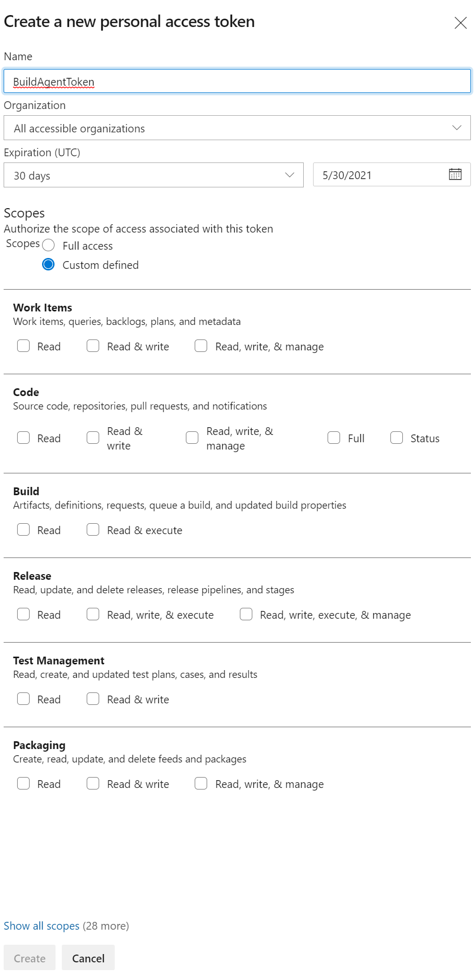Screen dimensions: 474x980
Task: Tick Read, write, & manage under Code
Action: pos(192,438)
